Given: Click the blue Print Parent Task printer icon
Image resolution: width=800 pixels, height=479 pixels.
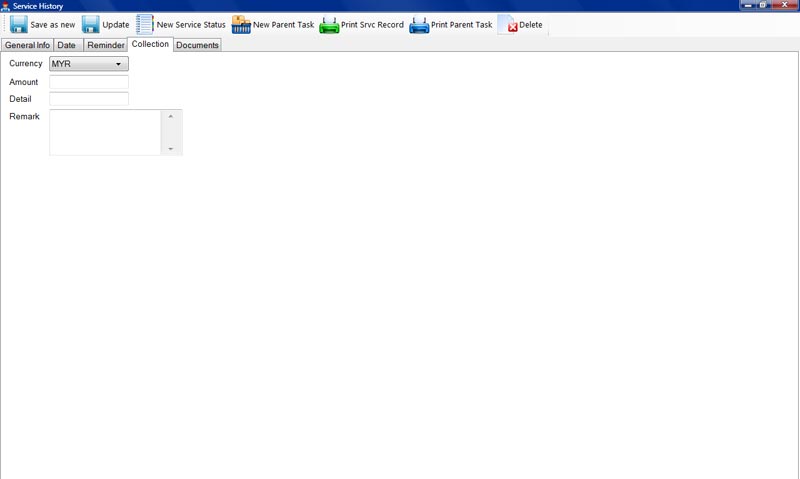Looking at the screenshot, I should click(x=419, y=25).
